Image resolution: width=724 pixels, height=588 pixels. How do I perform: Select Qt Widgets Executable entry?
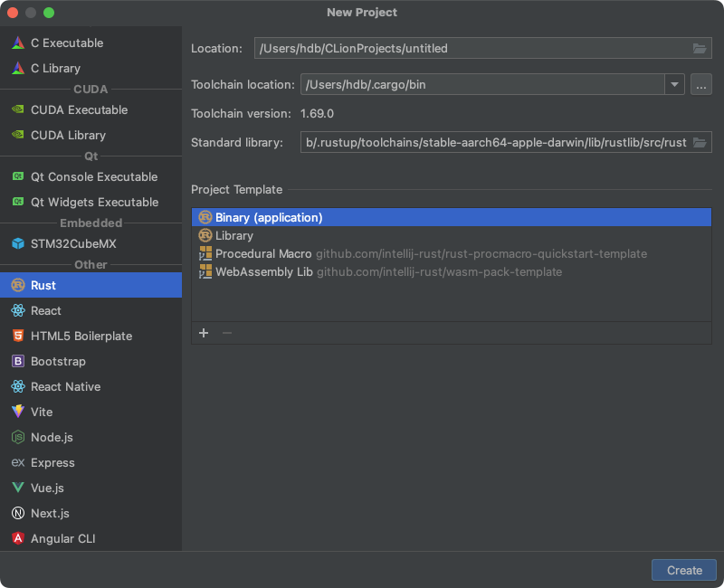tap(91, 202)
